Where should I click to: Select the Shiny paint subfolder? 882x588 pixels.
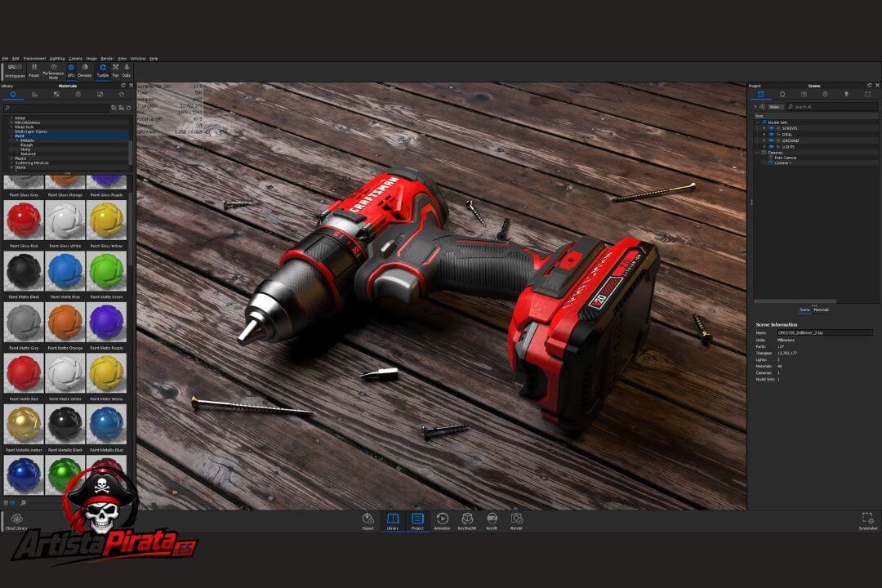(26, 149)
